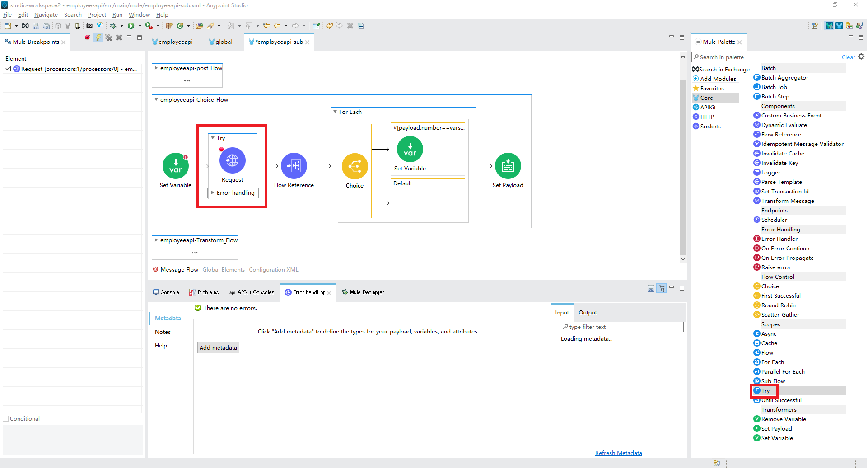Click Add Modules in the Mule Palette
The height and width of the screenshot is (469, 868).
(x=715, y=79)
